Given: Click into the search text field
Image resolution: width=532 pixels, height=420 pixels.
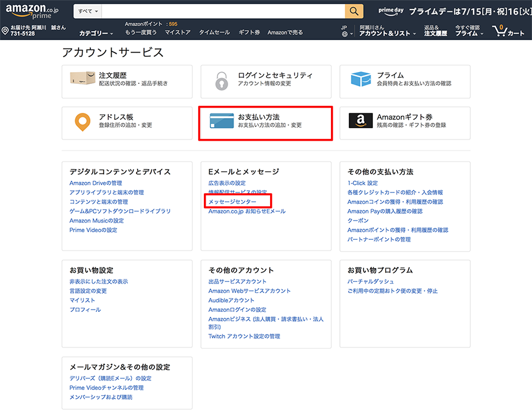Looking at the screenshot, I should (x=223, y=11).
